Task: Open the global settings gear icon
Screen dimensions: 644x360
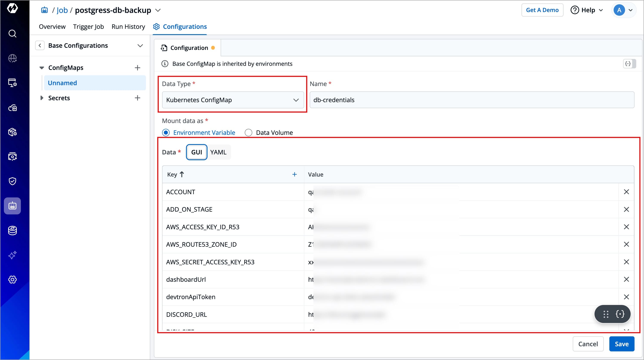Action: 12,279
